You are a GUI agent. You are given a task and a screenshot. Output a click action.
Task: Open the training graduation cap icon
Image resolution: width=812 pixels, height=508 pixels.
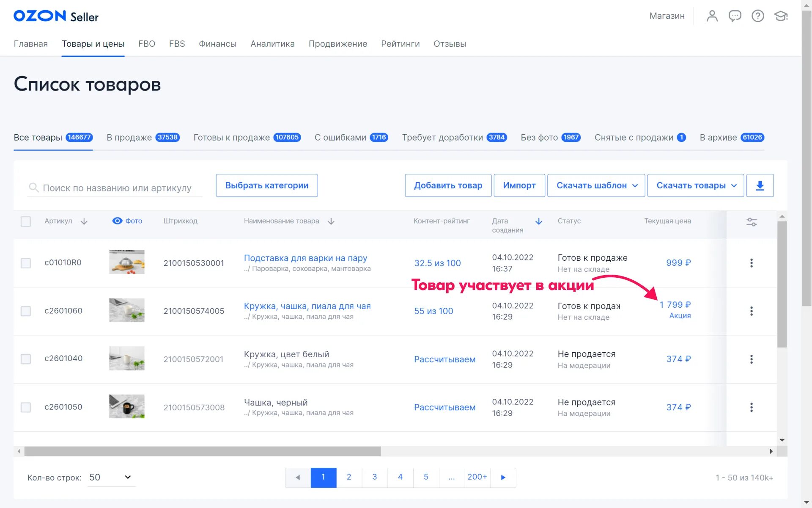pos(781,16)
